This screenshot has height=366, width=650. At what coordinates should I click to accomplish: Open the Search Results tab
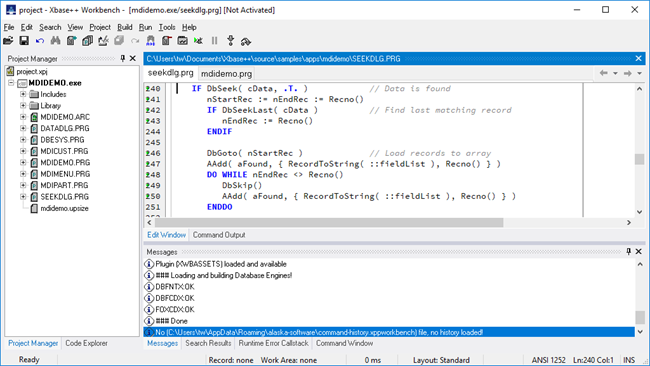(208, 343)
